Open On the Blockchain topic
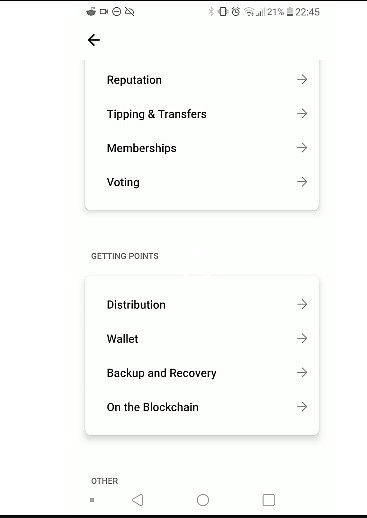 202,407
